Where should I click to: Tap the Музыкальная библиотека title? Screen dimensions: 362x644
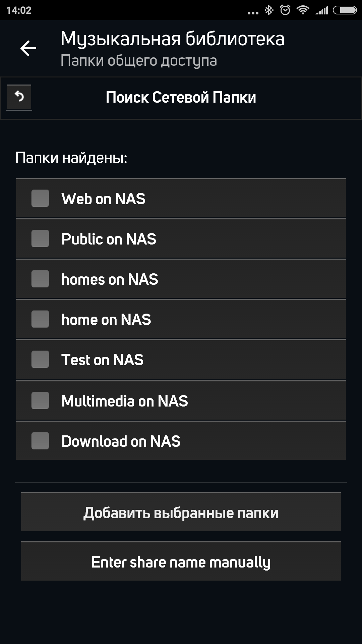tap(172, 39)
